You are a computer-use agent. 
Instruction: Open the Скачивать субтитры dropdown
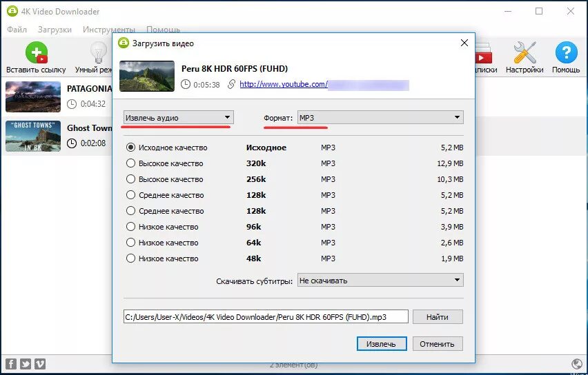click(380, 281)
